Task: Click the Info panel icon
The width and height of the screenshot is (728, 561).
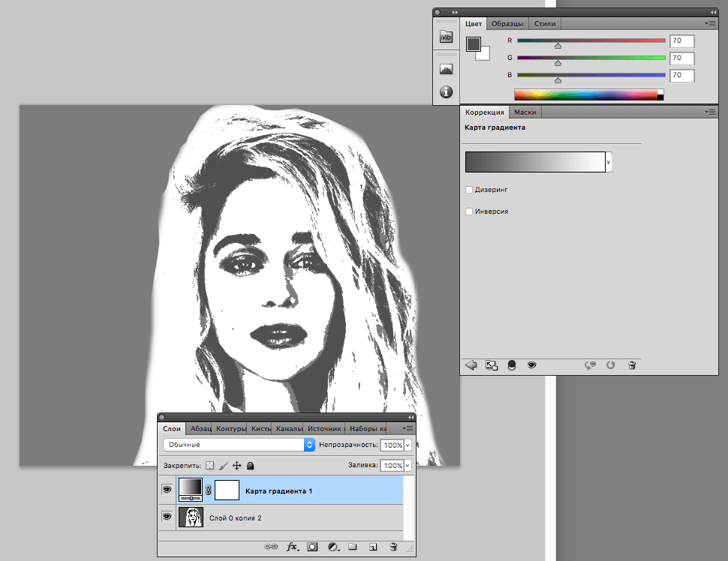Action: (446, 91)
